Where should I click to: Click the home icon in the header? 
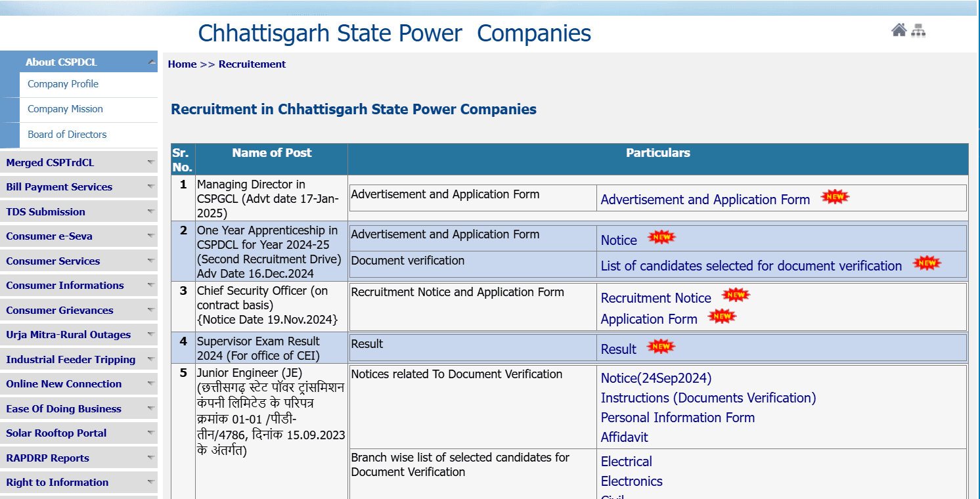click(899, 30)
